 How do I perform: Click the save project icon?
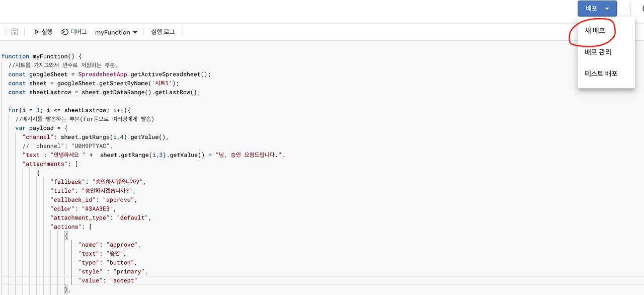click(14, 31)
